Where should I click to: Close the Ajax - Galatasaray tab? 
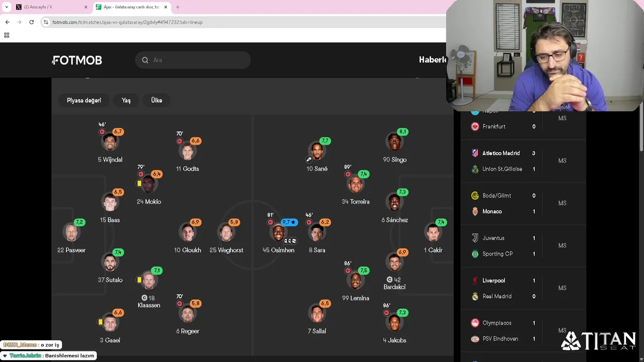[166, 7]
